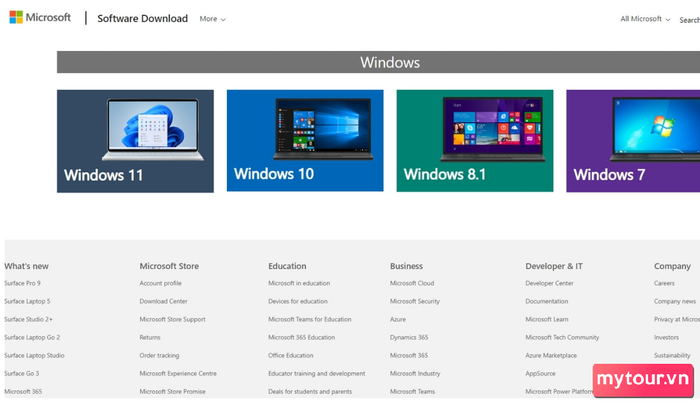
Task: Select the Windows 8.1 tile
Action: [475, 141]
